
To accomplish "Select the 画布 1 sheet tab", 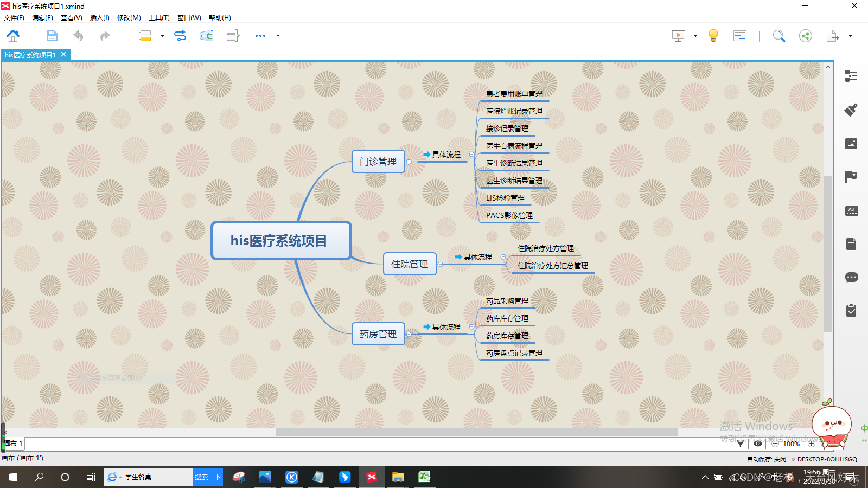I will click(x=13, y=444).
